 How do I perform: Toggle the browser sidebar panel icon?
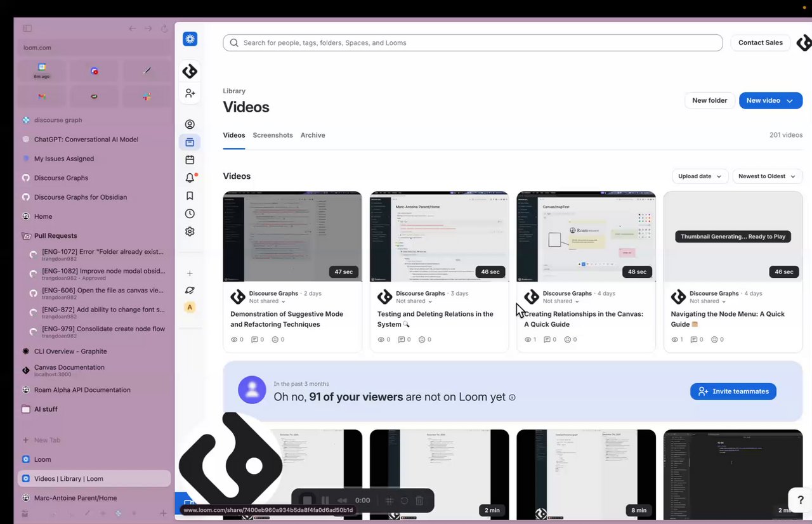click(x=27, y=29)
